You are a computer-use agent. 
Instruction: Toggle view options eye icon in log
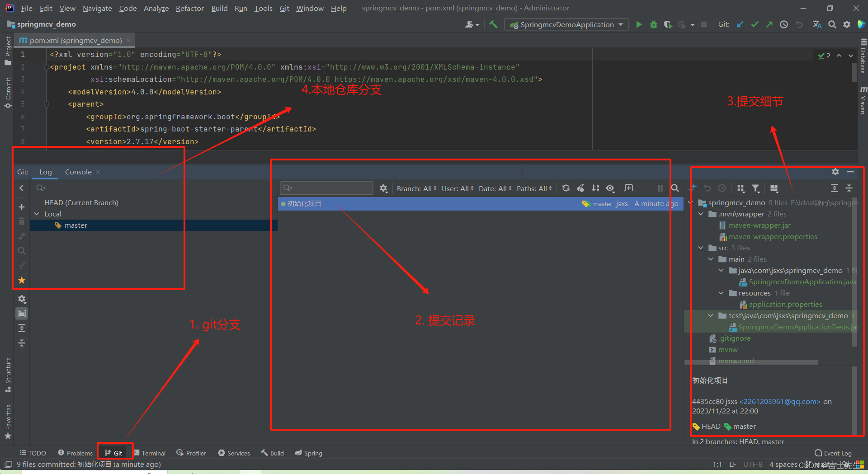pos(610,188)
